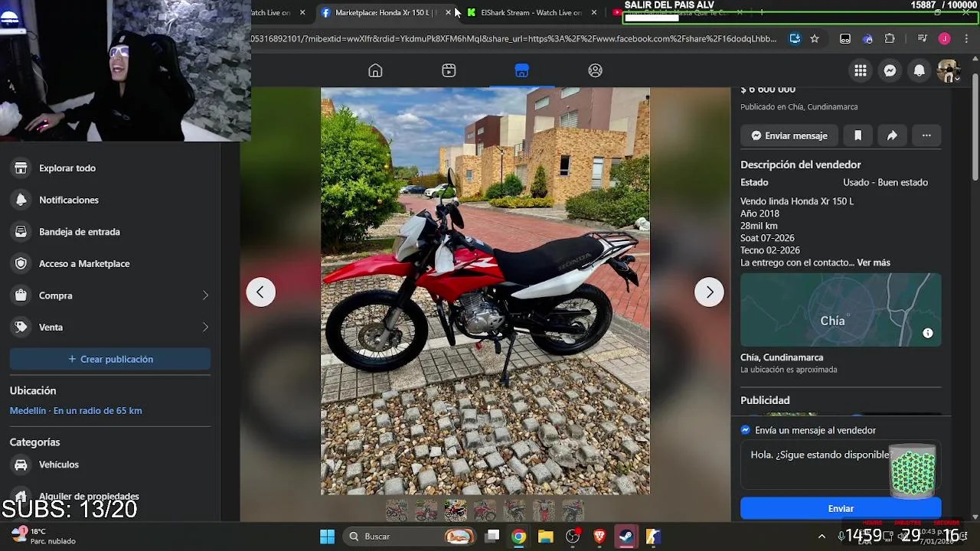The height and width of the screenshot is (551, 980).
Task: Click the Enviar mensaje button
Action: 789,135
